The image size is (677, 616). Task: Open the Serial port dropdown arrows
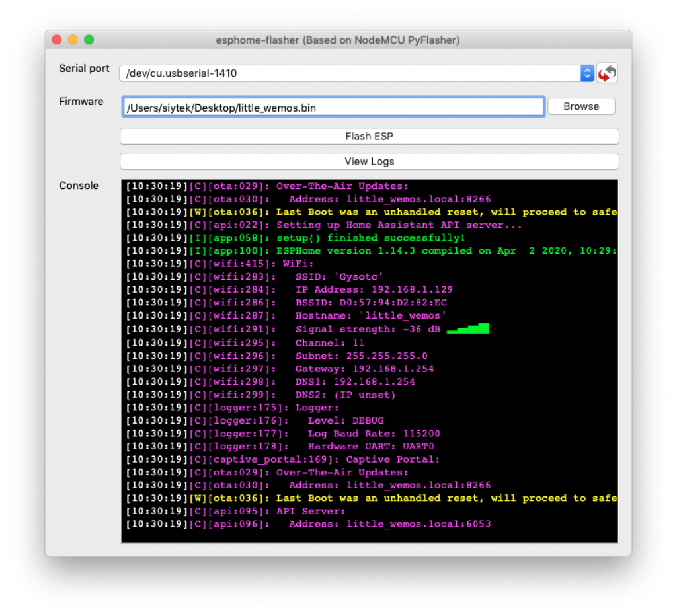point(587,73)
